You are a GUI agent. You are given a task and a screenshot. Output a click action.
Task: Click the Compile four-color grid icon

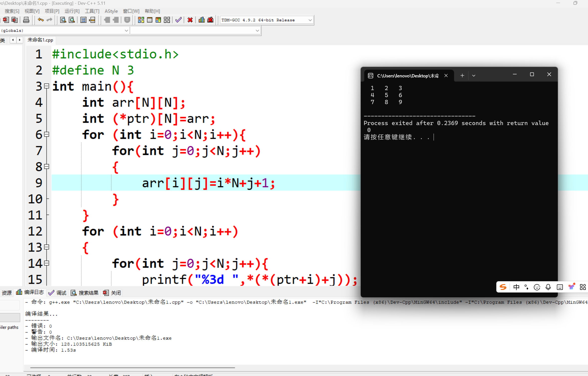141,20
